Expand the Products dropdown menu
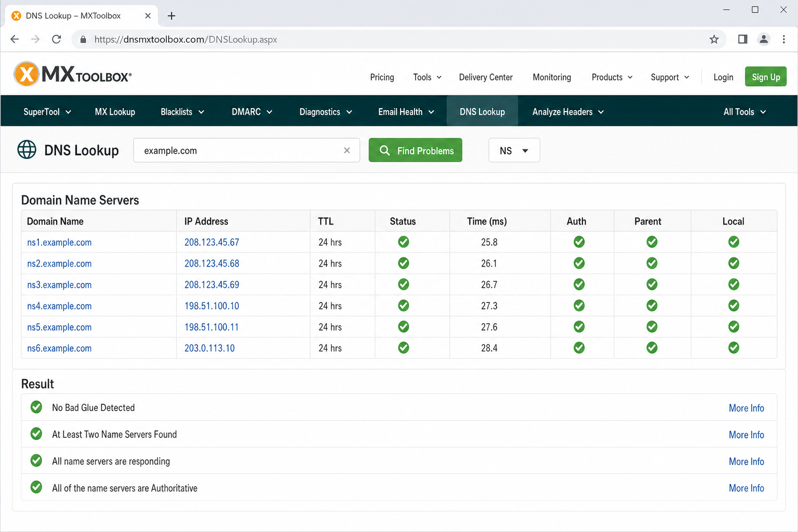This screenshot has width=798, height=532. (x=613, y=77)
